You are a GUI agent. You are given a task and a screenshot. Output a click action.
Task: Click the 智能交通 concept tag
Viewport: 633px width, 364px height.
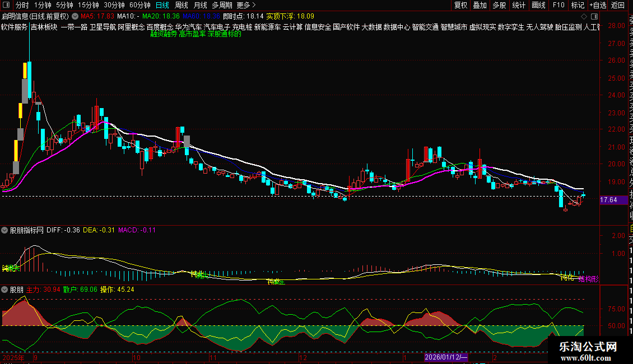click(425, 27)
